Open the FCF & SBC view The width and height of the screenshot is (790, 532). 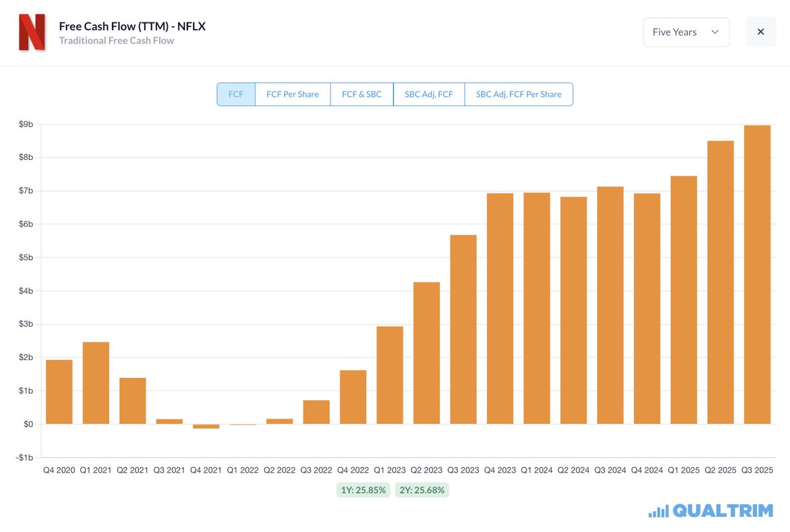361,94
